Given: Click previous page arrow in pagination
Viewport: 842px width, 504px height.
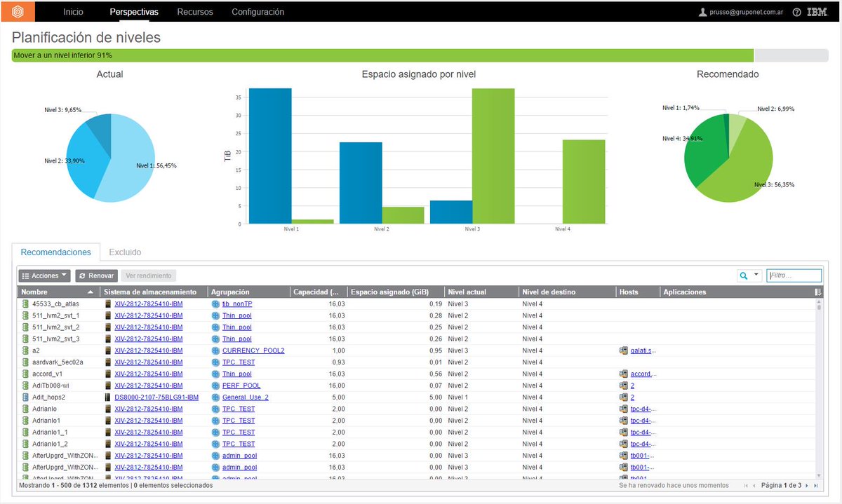Looking at the screenshot, I should click(754, 485).
